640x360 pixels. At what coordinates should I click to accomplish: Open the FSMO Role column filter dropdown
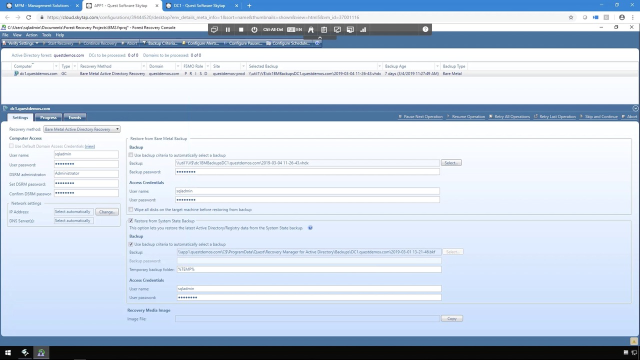[208, 66]
